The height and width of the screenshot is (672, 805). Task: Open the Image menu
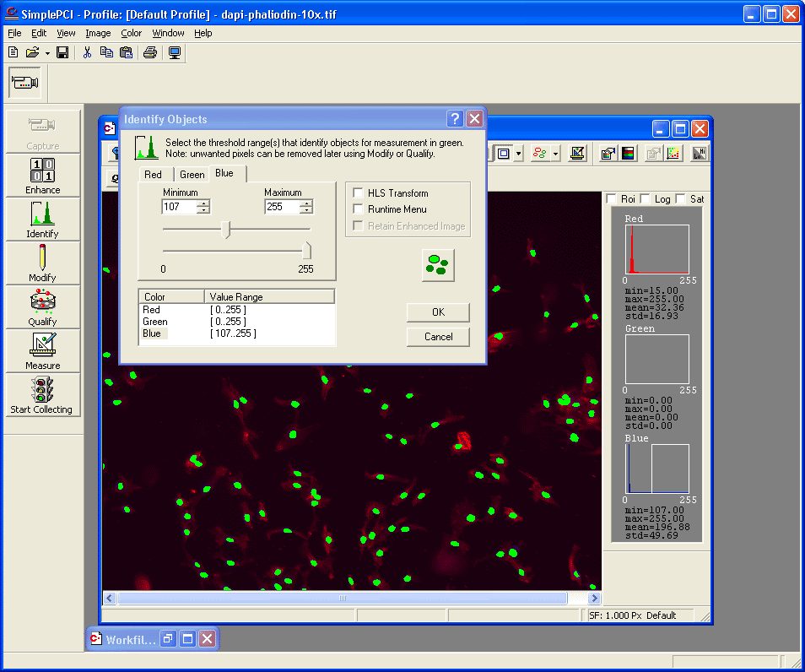click(98, 33)
